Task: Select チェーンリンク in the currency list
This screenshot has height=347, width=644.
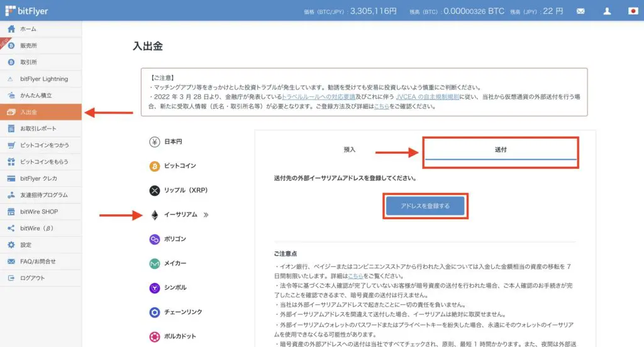Action: point(183,312)
